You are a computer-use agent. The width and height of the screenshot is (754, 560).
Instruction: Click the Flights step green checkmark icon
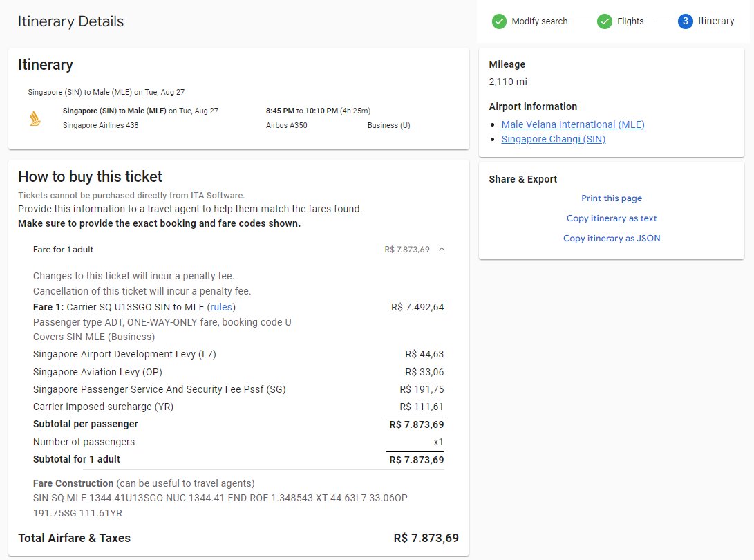(x=605, y=21)
